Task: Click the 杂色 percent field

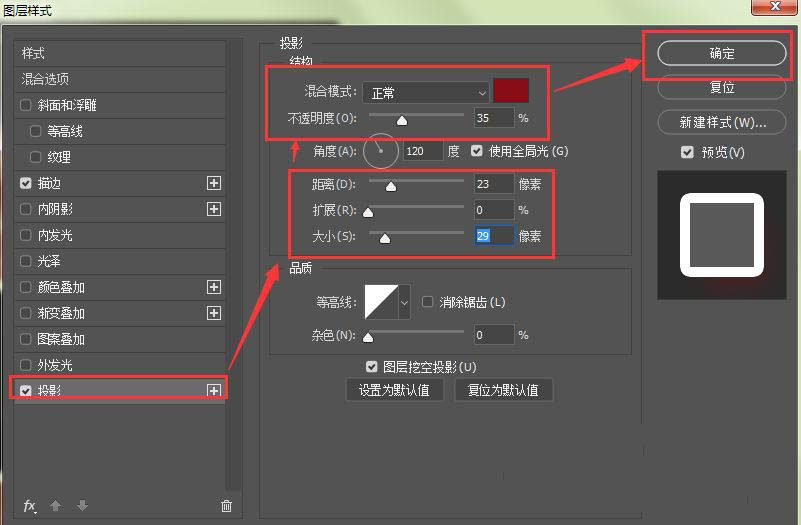Action: pyautogui.click(x=494, y=335)
